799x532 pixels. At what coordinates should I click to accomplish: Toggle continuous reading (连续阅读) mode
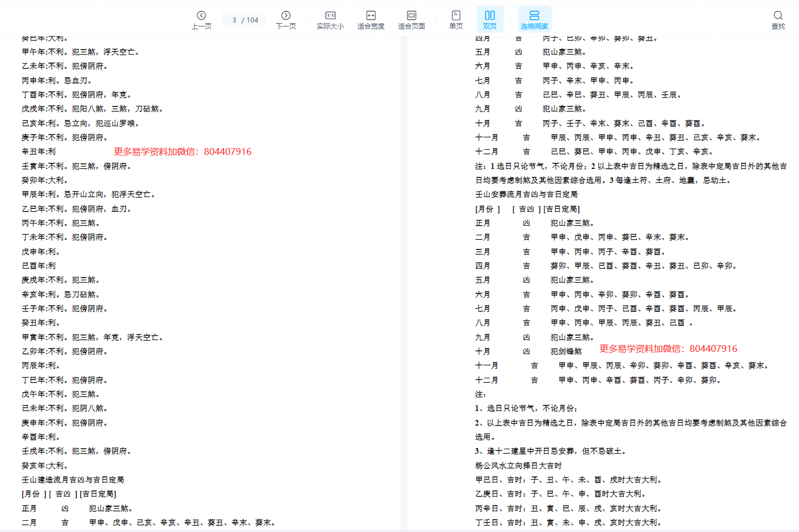pyautogui.click(x=534, y=19)
